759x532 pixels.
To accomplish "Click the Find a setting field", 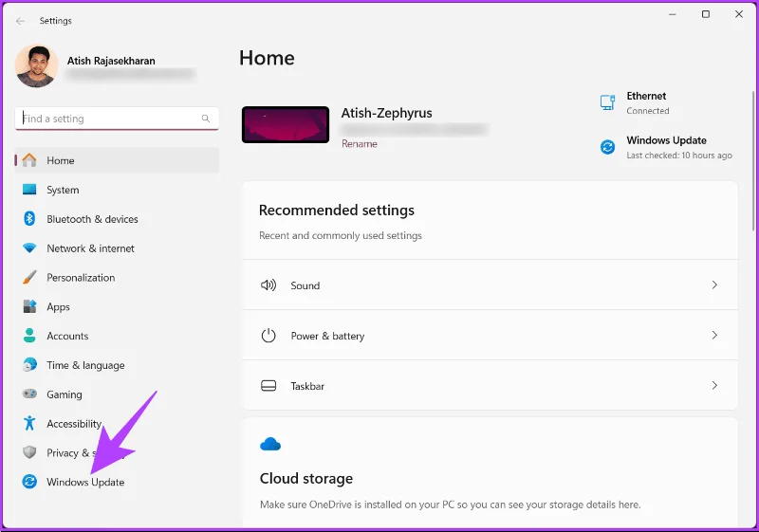I will pyautogui.click(x=117, y=119).
